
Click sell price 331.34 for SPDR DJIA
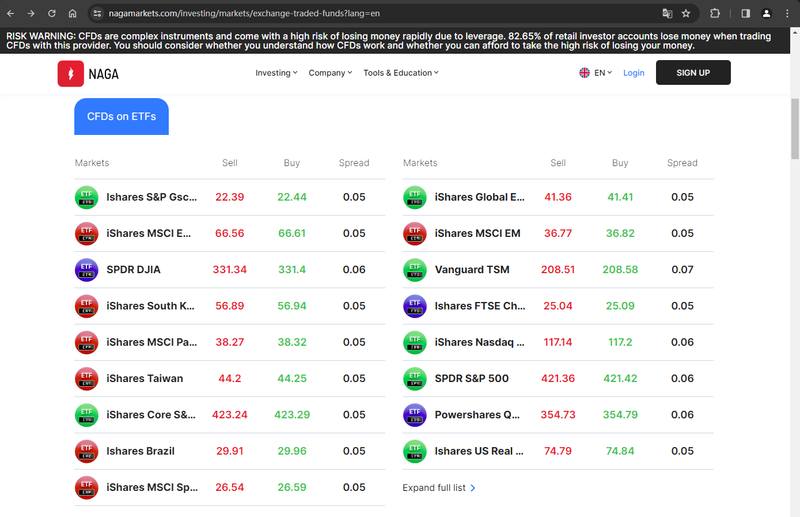230,269
